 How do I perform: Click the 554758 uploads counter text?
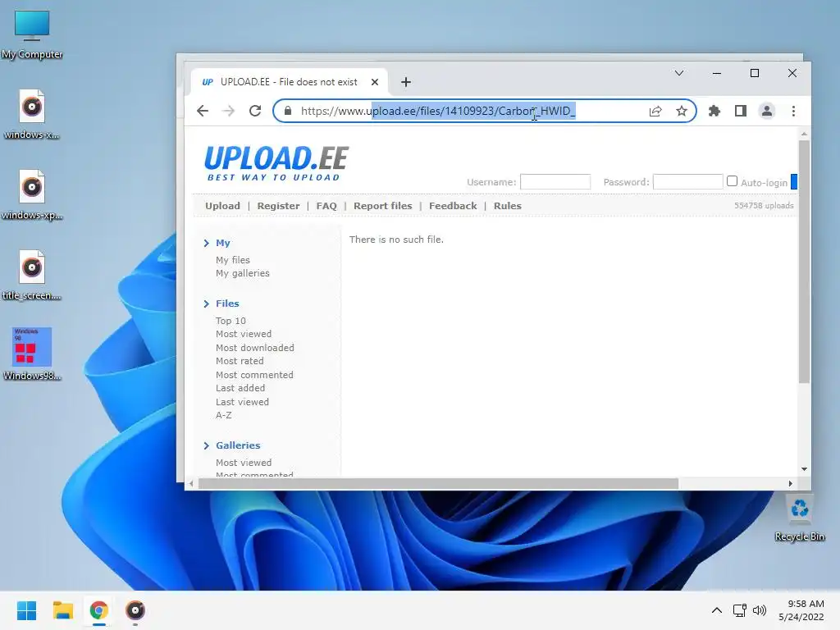pyautogui.click(x=764, y=206)
